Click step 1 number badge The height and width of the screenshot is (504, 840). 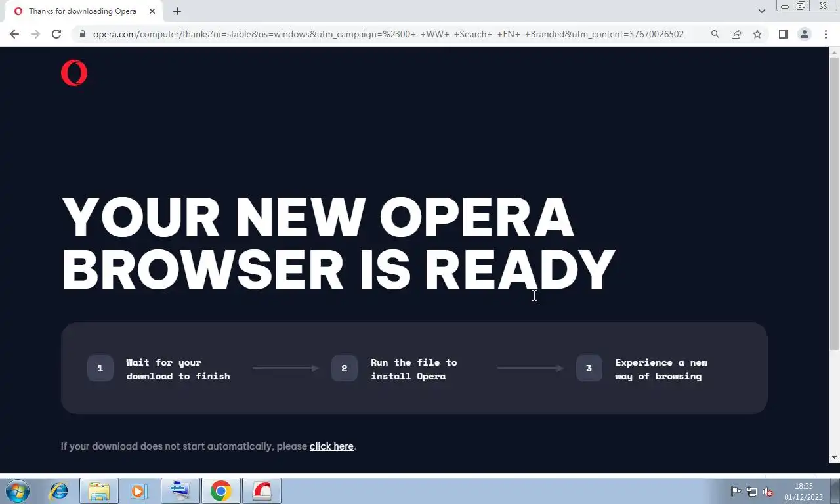coord(100,368)
